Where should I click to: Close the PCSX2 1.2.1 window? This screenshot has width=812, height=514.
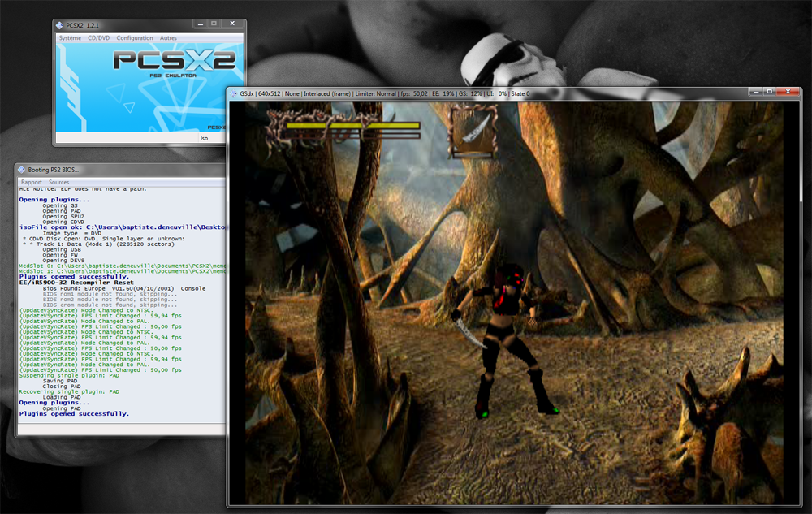point(232,24)
